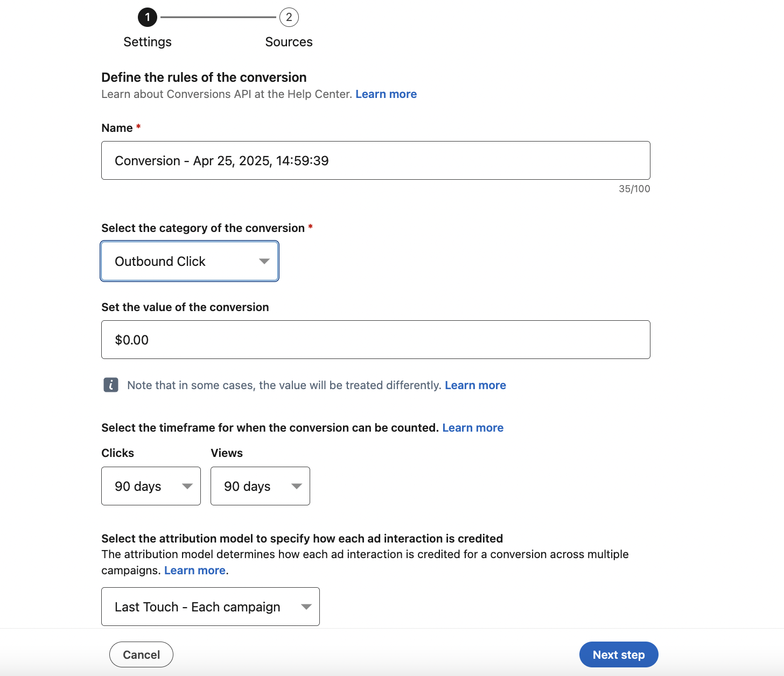Click the 'Set the value of the conversion' label
This screenshot has height=676, width=784.
(185, 307)
